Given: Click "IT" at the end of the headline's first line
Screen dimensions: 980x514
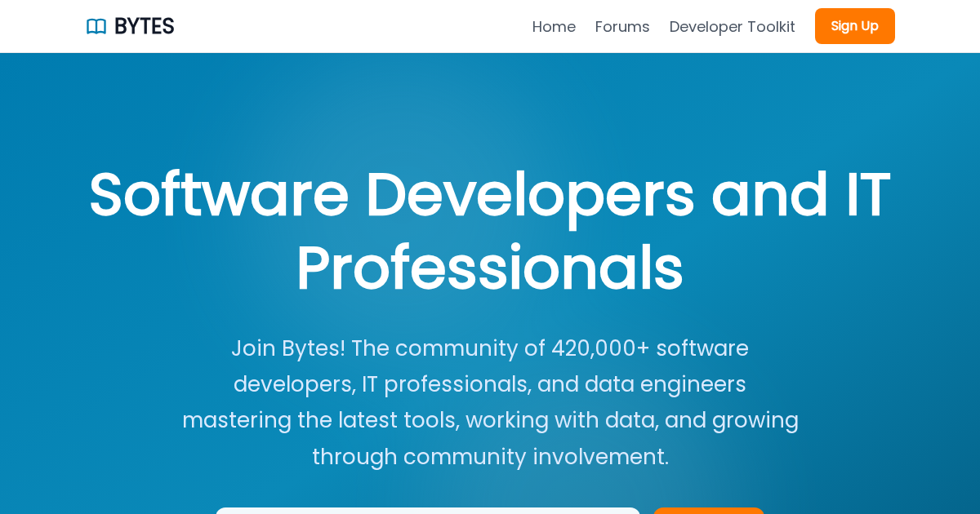Looking at the screenshot, I should point(866,194).
